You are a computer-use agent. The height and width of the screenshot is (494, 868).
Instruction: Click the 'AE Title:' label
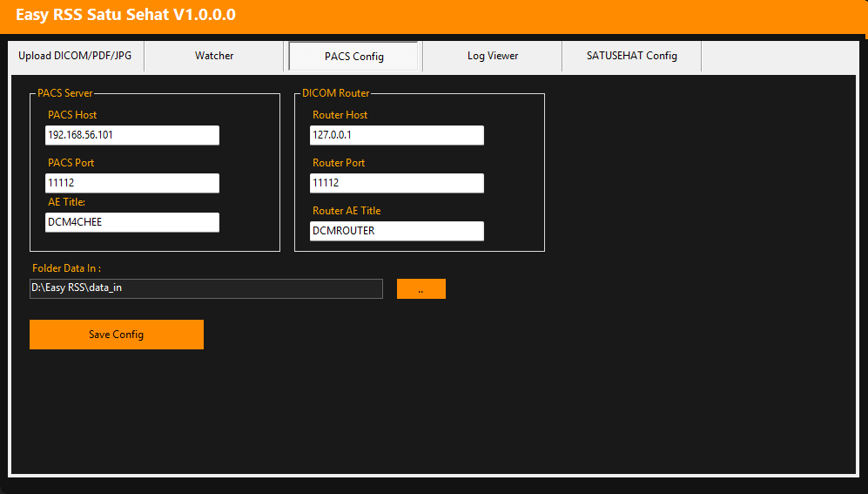[x=66, y=202]
